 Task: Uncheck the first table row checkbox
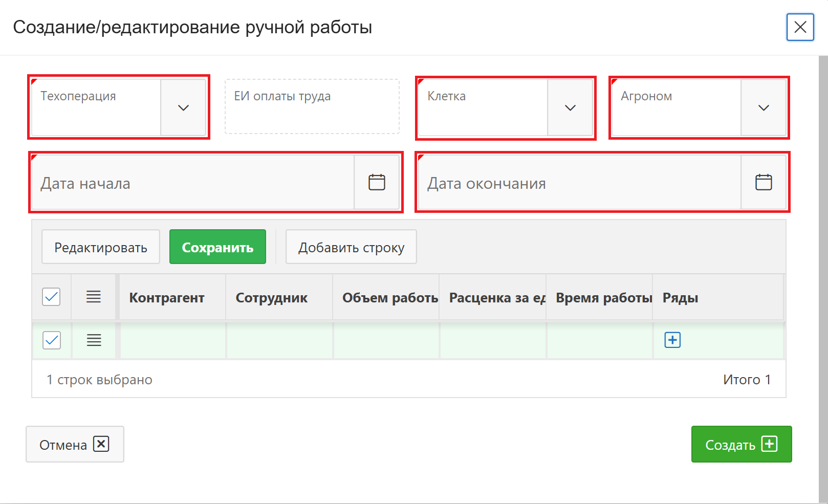[52, 340]
